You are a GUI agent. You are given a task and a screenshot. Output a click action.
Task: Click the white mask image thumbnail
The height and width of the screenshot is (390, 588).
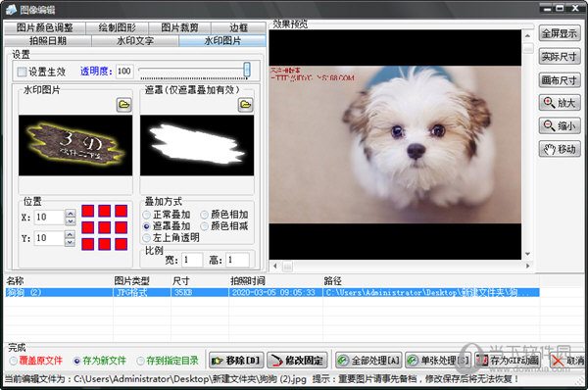coord(197,145)
